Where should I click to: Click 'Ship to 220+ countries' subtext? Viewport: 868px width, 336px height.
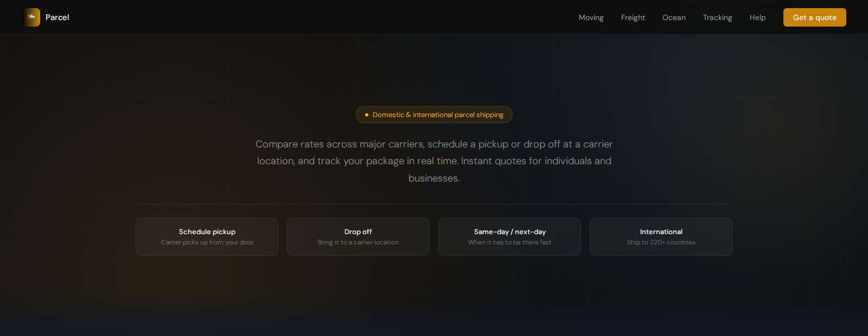(661, 242)
